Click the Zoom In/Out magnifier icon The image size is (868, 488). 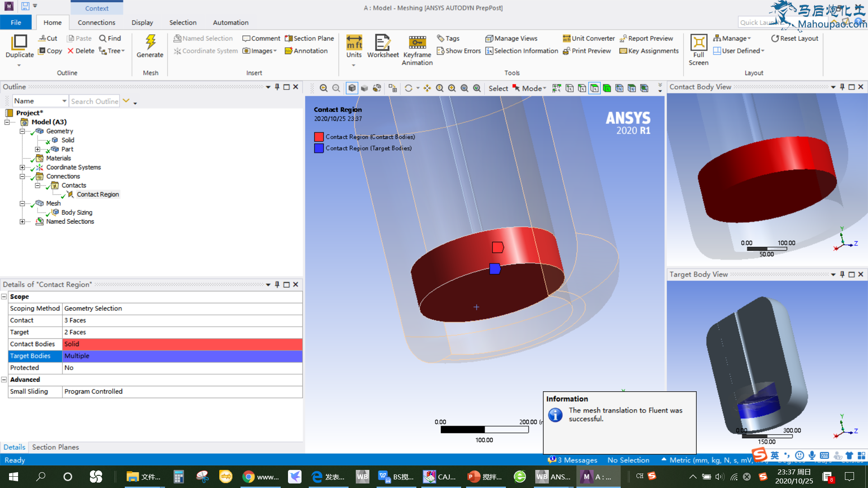click(439, 88)
